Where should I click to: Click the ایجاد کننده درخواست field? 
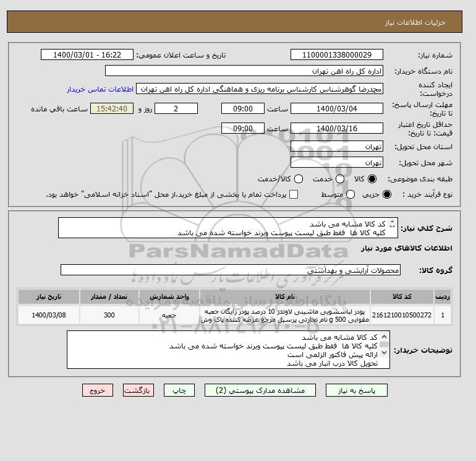coord(260,88)
